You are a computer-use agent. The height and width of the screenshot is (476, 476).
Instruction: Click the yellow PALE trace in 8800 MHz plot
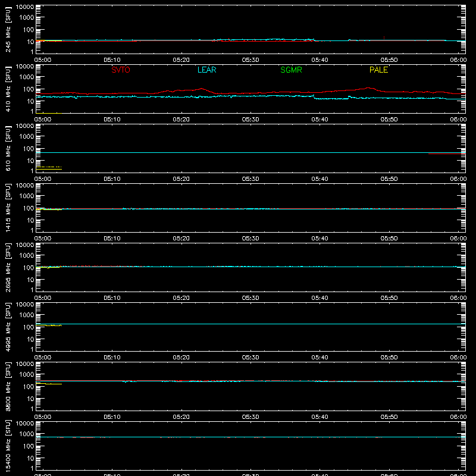tap(49, 384)
